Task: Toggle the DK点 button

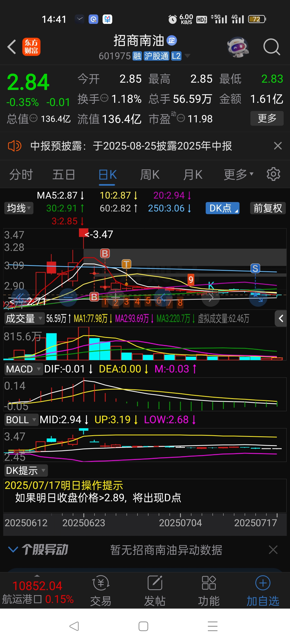Action: (x=223, y=208)
